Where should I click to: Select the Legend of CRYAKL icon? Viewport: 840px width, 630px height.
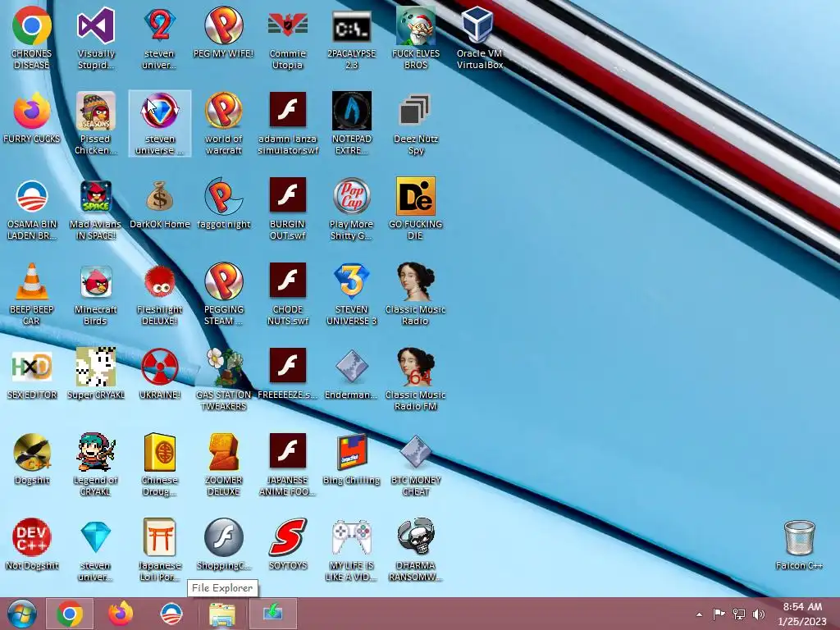(95, 465)
